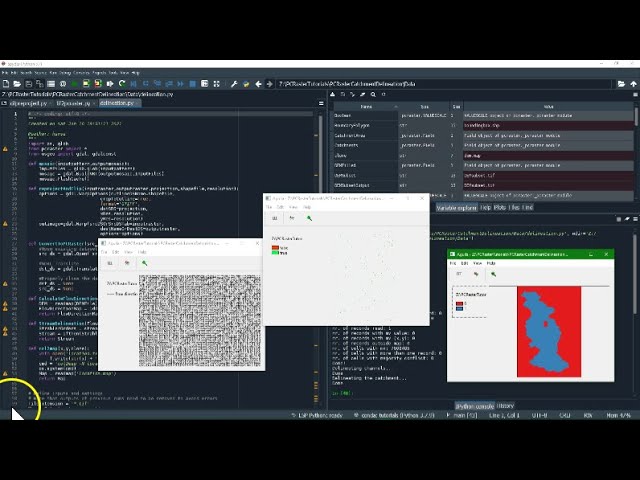The height and width of the screenshot is (480, 640).
Task: Click the search variables magnifier icon
Action: coord(373,94)
